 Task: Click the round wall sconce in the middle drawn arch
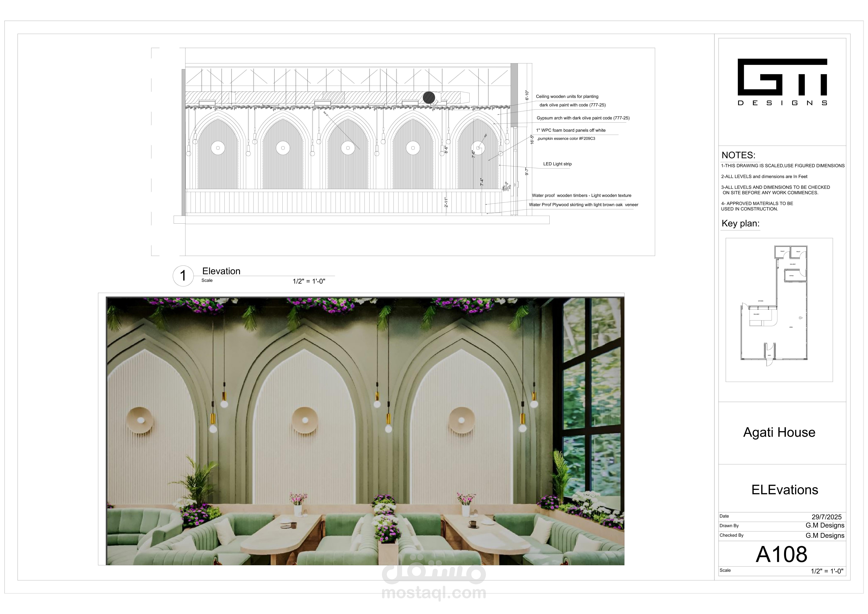[348, 148]
